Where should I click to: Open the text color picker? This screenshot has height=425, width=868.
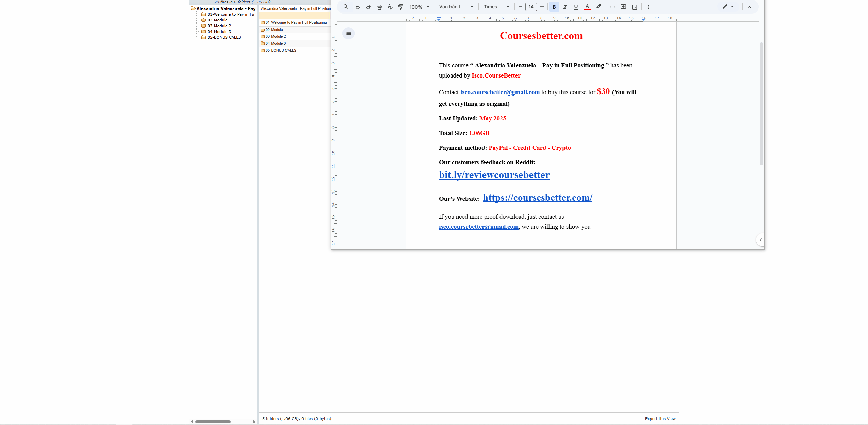point(587,7)
